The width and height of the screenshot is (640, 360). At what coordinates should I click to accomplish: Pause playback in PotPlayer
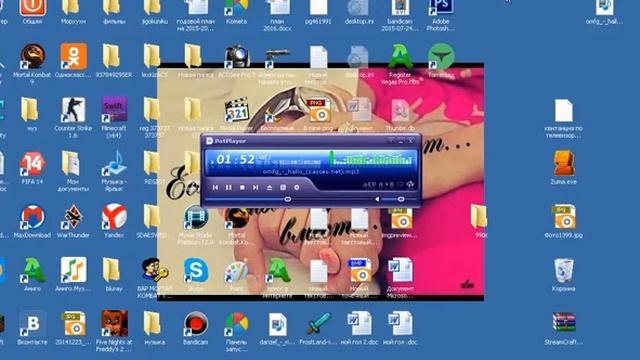[229, 187]
